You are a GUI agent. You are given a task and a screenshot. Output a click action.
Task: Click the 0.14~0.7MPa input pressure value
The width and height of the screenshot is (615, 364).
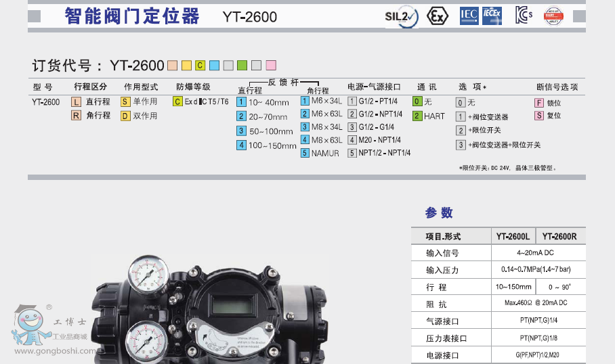coord(536,269)
